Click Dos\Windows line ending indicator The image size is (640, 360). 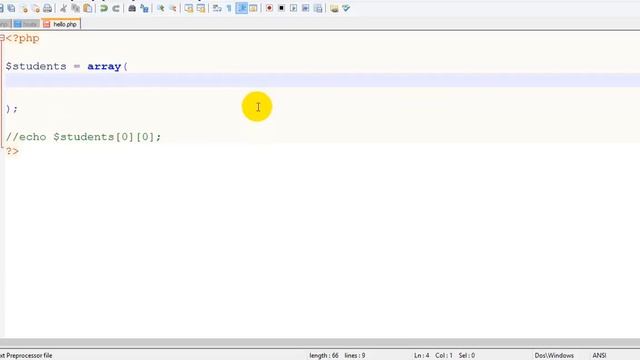pyautogui.click(x=554, y=356)
